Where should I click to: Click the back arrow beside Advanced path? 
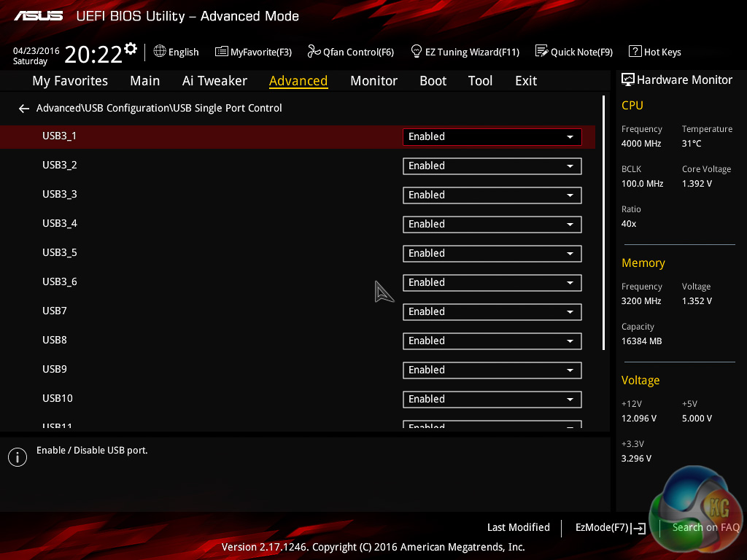pyautogui.click(x=24, y=109)
